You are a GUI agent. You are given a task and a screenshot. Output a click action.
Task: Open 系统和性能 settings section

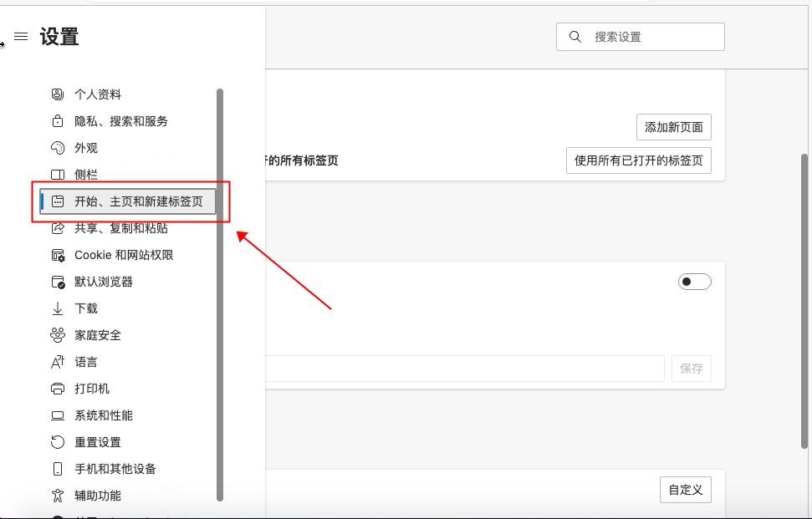point(104,415)
